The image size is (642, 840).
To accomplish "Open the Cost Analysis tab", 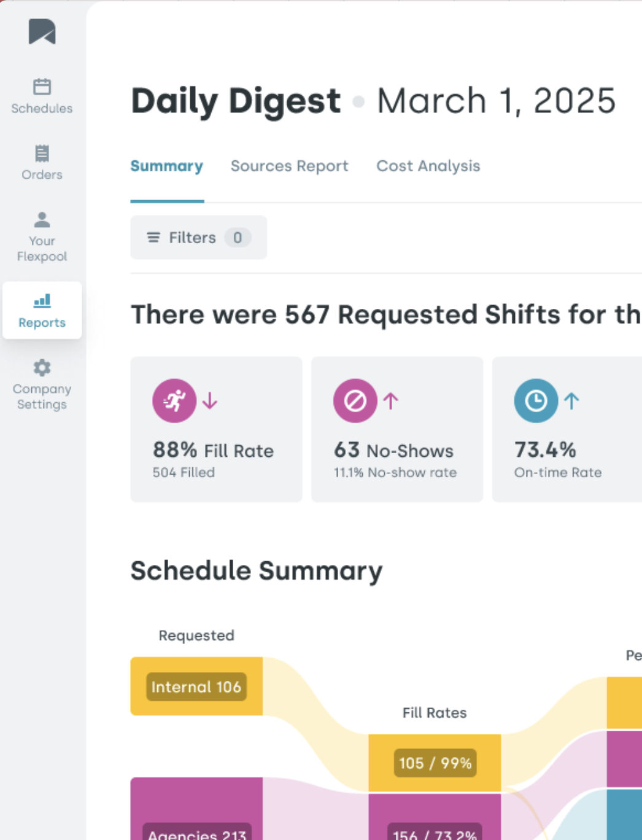I will pos(428,166).
